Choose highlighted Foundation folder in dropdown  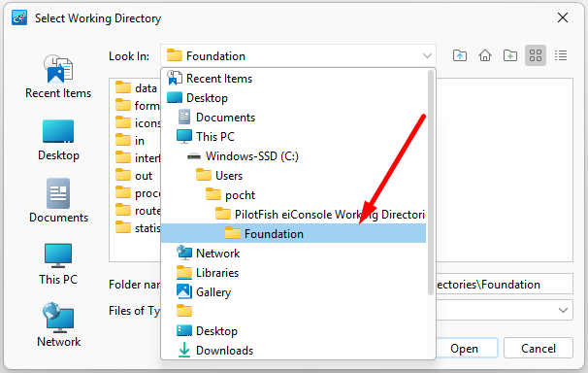[x=294, y=234]
